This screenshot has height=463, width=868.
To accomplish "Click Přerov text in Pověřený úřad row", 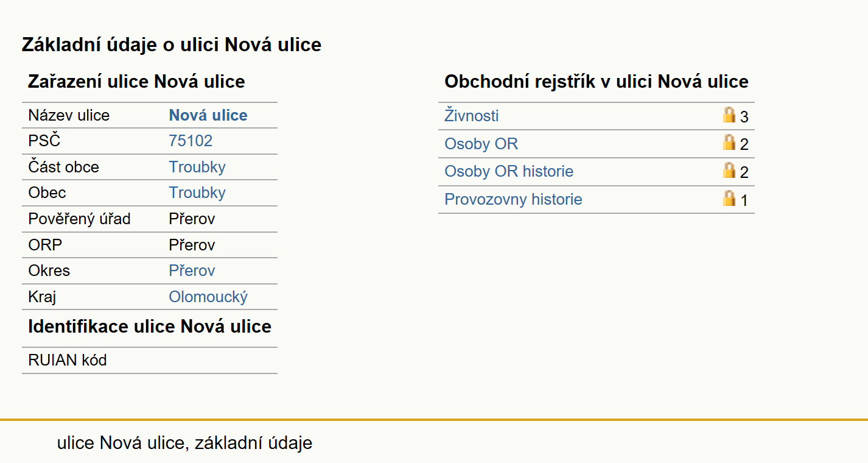I will pos(192,219).
